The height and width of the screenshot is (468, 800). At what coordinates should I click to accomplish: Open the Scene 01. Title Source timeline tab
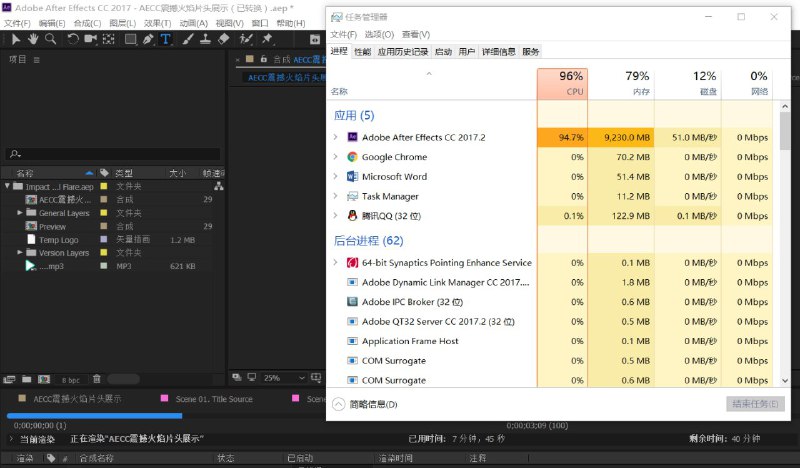tap(214, 399)
